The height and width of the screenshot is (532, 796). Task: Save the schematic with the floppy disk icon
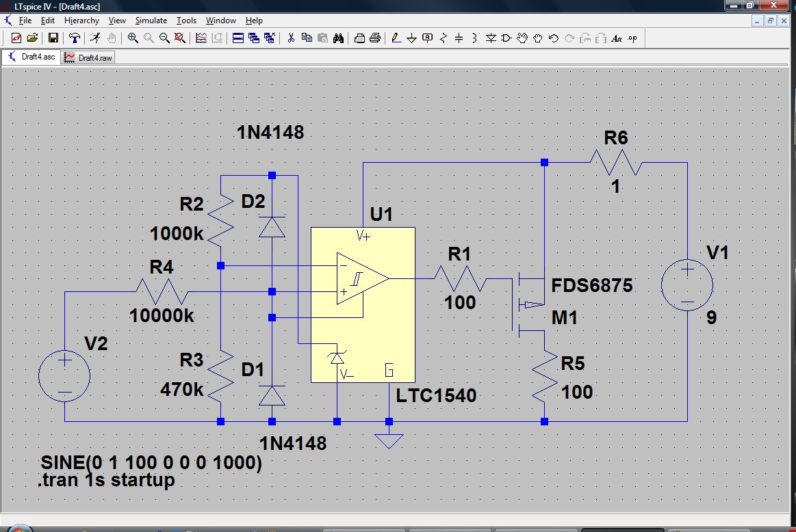click(53, 38)
